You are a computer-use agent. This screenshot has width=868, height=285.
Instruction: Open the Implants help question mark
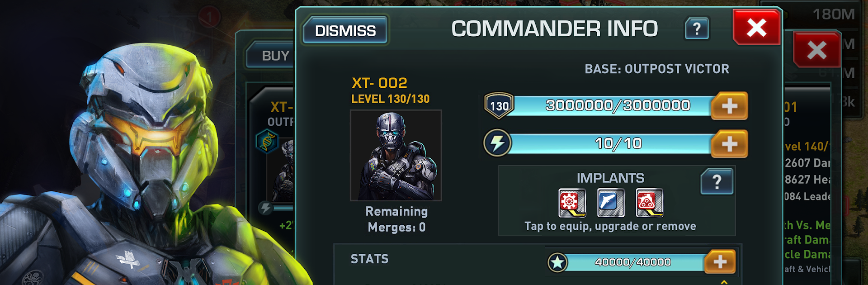717,182
